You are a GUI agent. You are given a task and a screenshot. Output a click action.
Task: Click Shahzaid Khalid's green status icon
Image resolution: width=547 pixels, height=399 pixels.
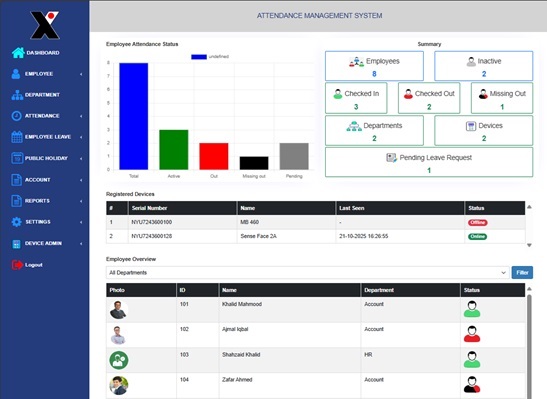pyautogui.click(x=472, y=360)
